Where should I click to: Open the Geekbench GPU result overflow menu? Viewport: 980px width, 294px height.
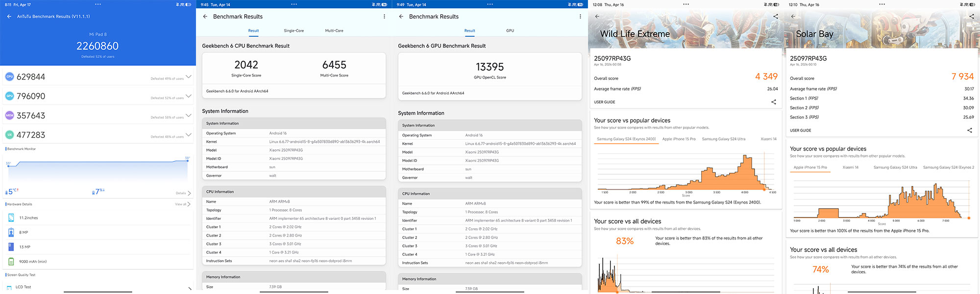pyautogui.click(x=580, y=16)
